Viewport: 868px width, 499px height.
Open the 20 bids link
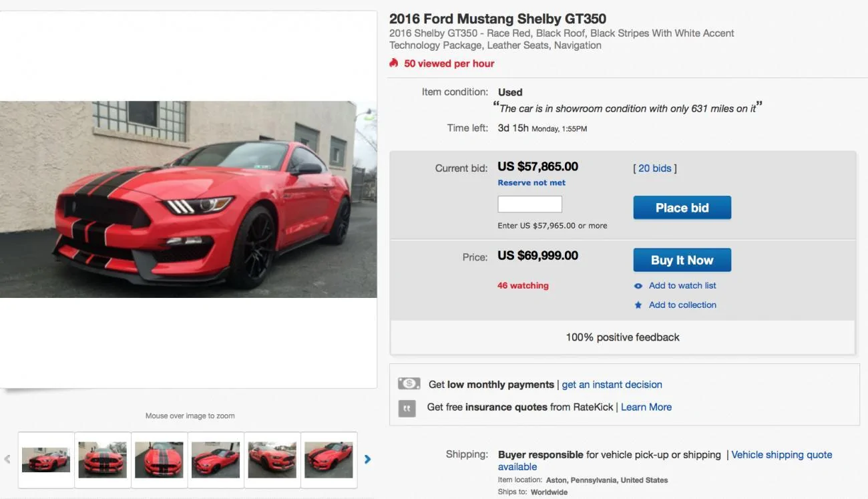[x=654, y=168]
